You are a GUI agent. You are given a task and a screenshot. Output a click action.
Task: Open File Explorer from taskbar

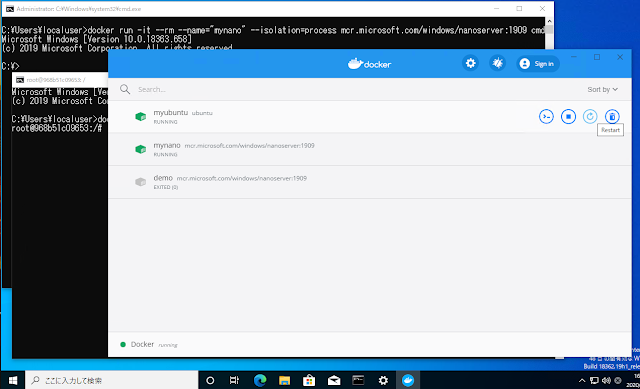pyautogui.click(x=284, y=380)
